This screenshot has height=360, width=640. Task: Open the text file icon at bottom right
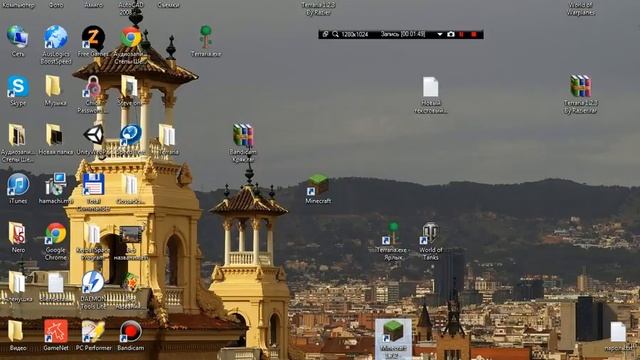pos(618,332)
